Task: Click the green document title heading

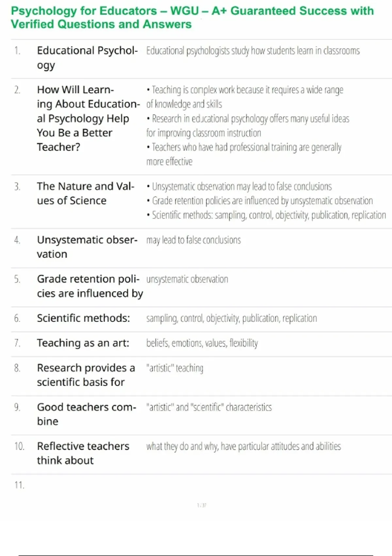Action: point(192,17)
